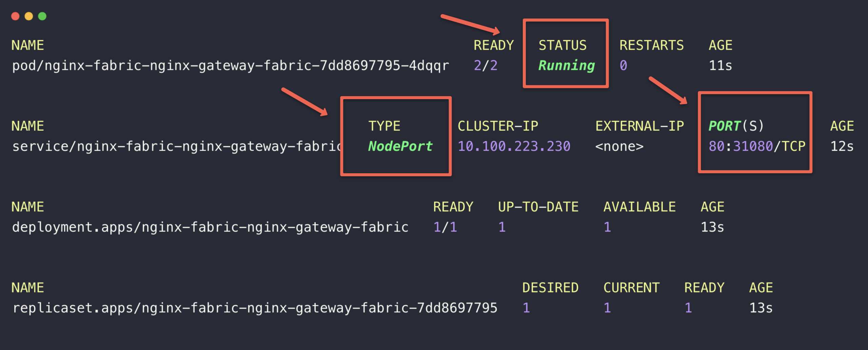Select the CLUSTER-IP value 10.100.223.230
The width and height of the screenshot is (868, 350).
(513, 146)
